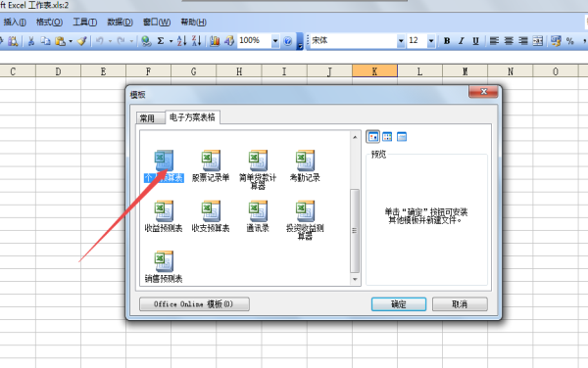Open the Chart Wizard icon
The width and height of the screenshot is (588, 368).
tap(215, 41)
